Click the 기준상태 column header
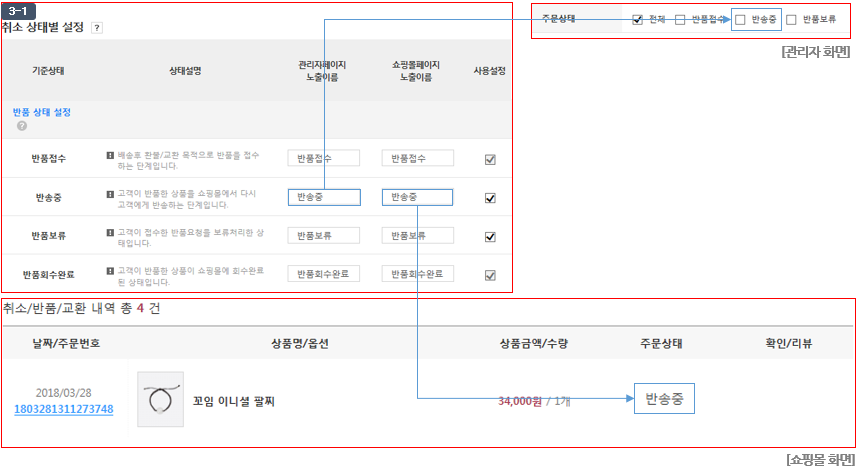Image resolution: width=860 pixels, height=470 pixels. pos(48,71)
